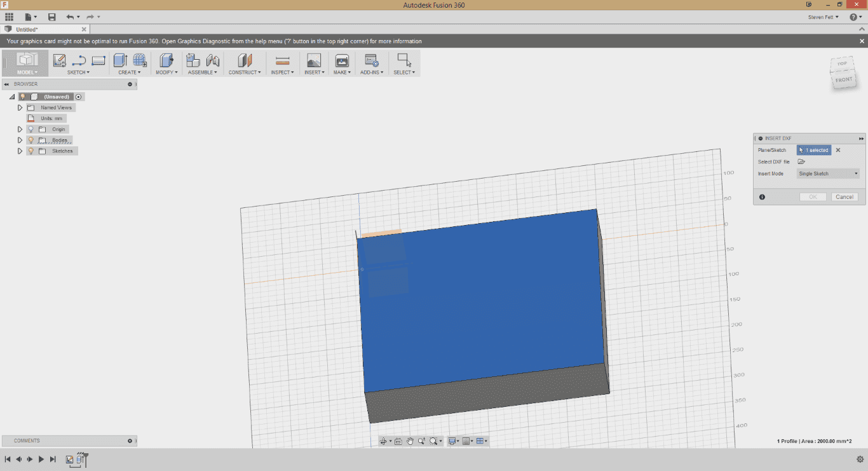Choose the Create Form tool
868x471 pixels.
[140, 60]
